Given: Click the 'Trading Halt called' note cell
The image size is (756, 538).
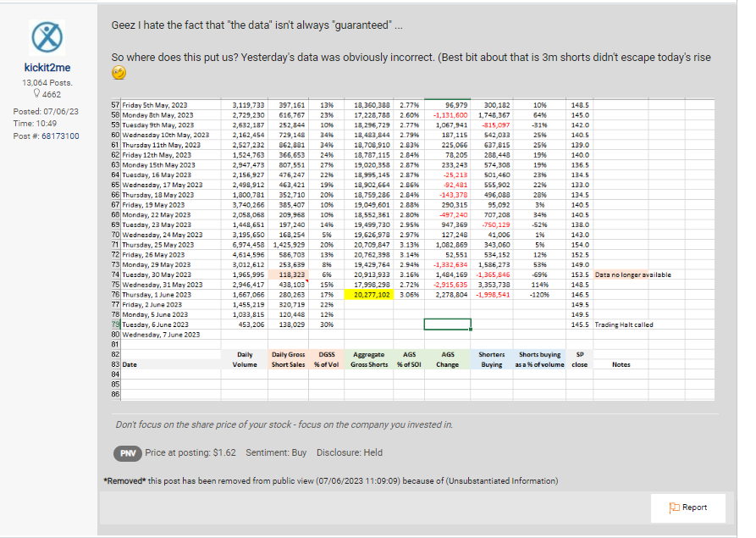Looking at the screenshot, I should point(625,324).
